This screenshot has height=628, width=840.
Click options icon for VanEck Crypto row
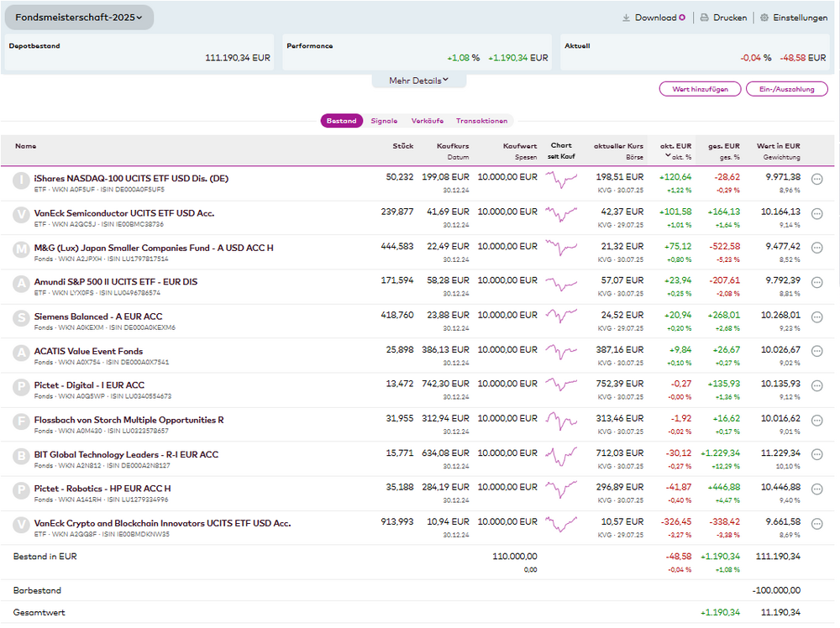(816, 524)
